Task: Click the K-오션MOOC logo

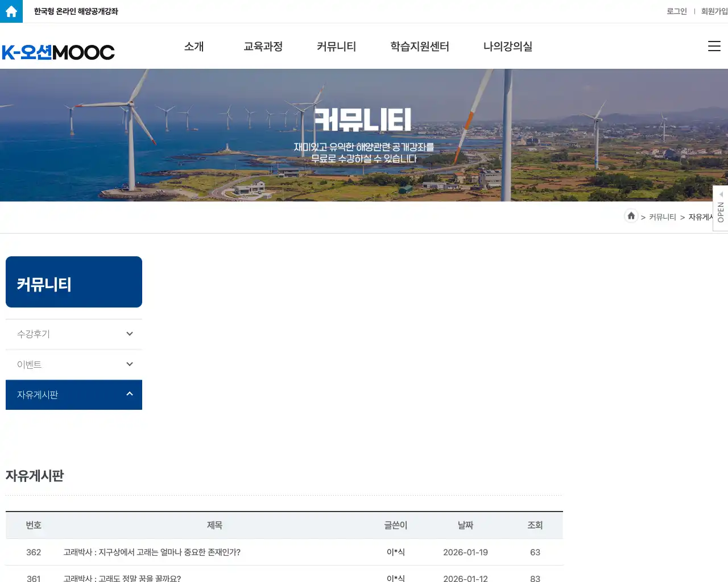Action: [58, 52]
